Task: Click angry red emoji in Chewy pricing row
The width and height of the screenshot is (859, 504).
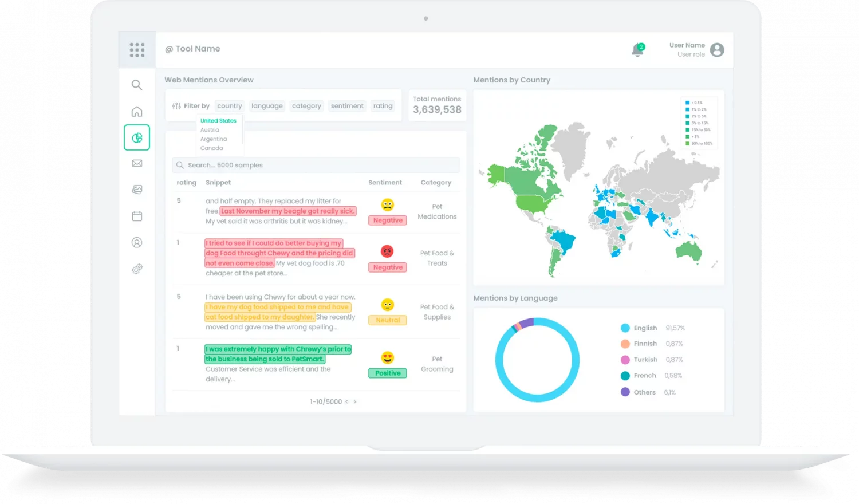Action: point(388,251)
